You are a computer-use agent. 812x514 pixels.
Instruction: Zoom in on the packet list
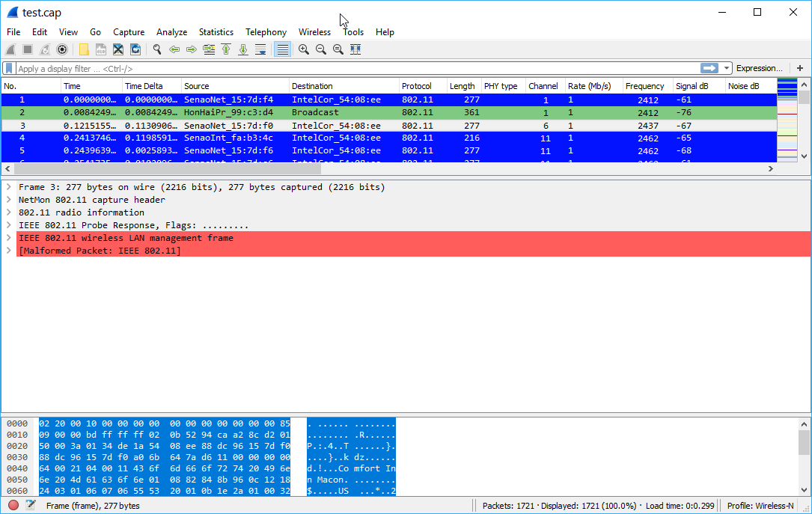(x=303, y=49)
